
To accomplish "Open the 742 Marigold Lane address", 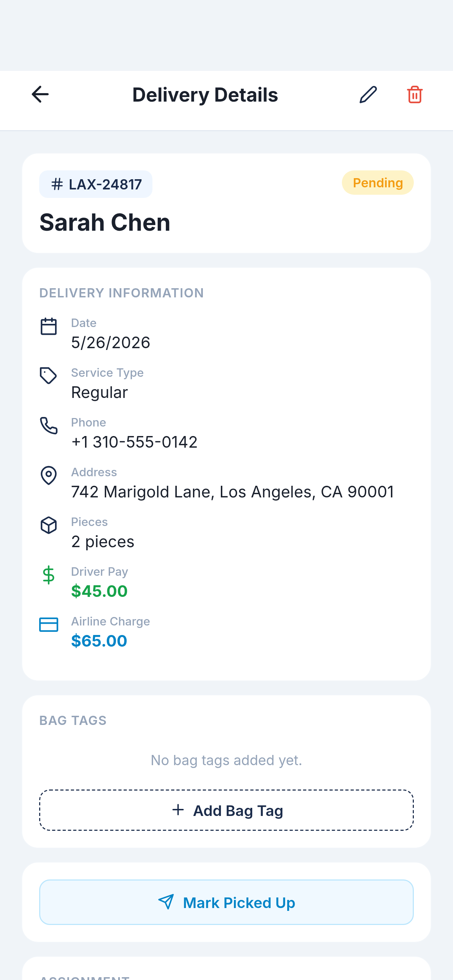I will click(232, 491).
